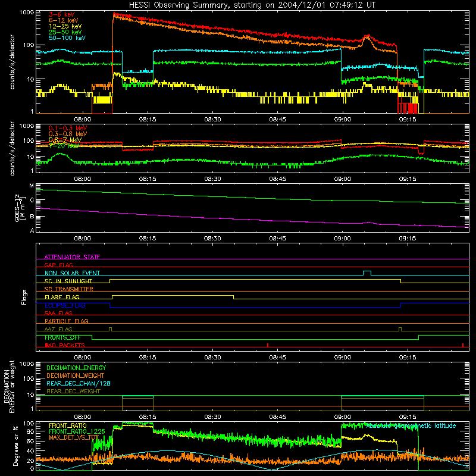Image resolution: width=476 pixels, height=476 pixels.
Task: Click the counts/s/detector axis title of top plot
Action: coord(12,62)
